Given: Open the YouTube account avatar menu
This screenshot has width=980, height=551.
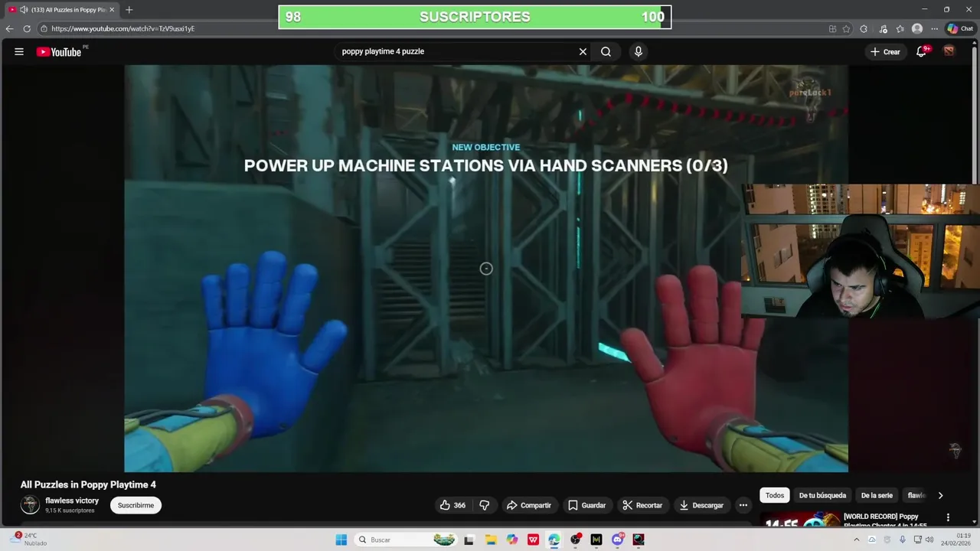Looking at the screenshot, I should (x=949, y=51).
